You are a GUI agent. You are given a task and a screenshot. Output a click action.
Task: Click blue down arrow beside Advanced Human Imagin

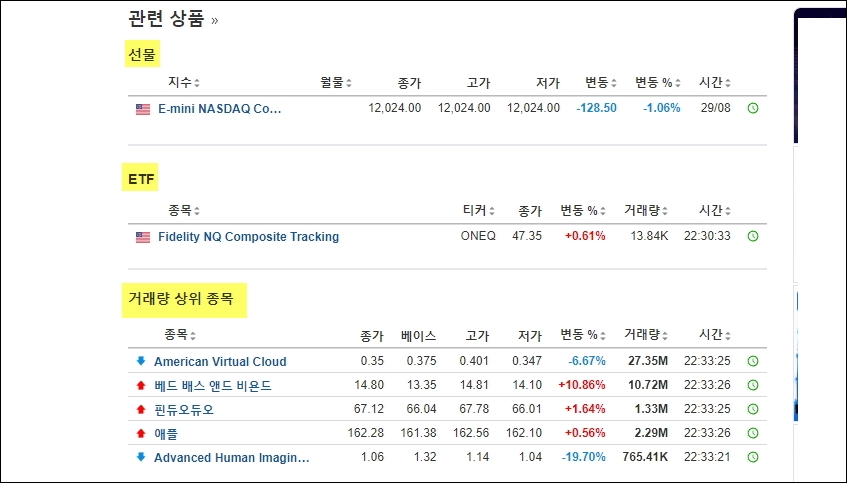[x=141, y=457]
